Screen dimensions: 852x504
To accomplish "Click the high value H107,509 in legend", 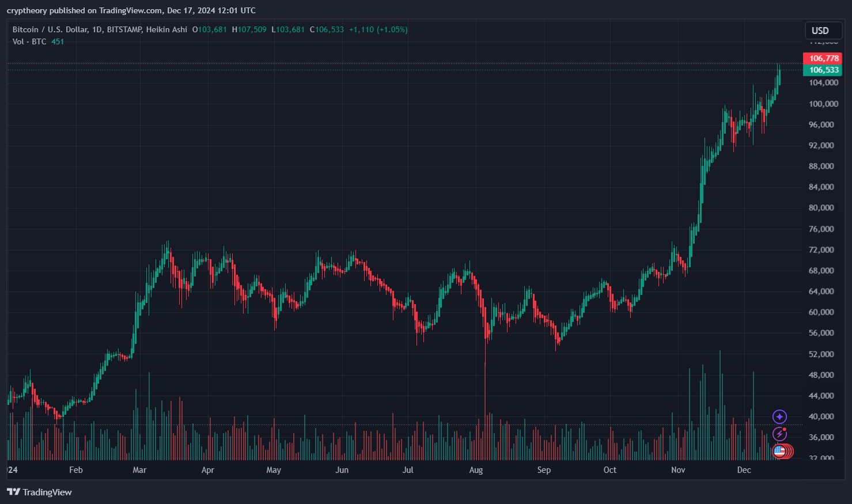I will click(x=250, y=29).
